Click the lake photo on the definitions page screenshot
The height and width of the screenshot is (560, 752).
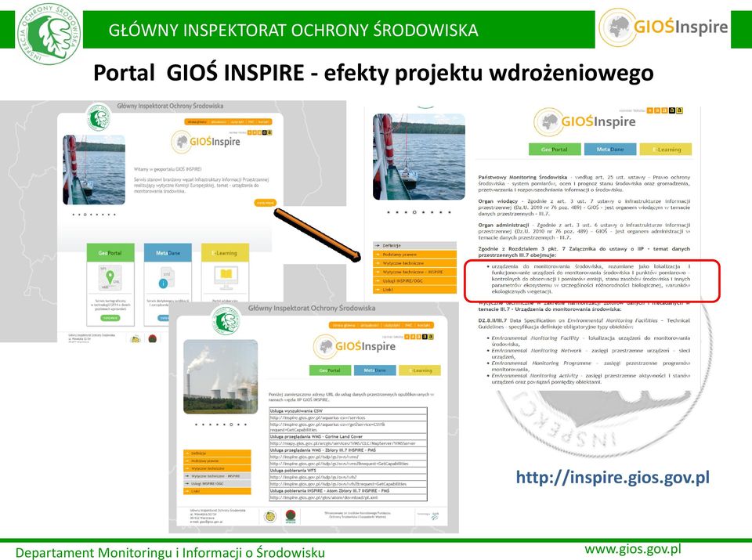[418, 157]
